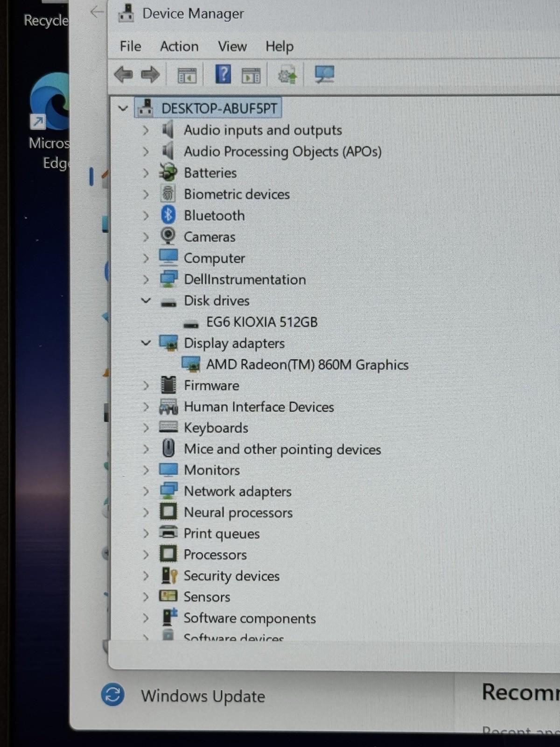This screenshot has width=560, height=747.
Task: Click the Cameras webcam icon
Action: point(168,236)
